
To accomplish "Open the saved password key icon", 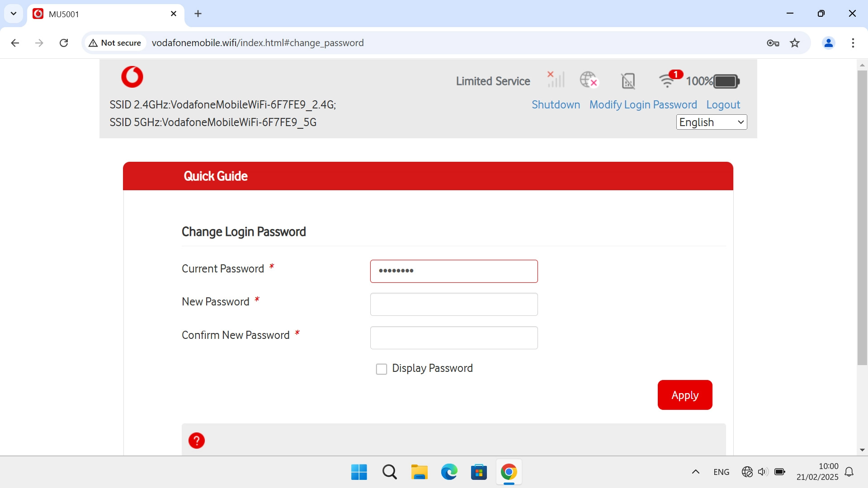I will tap(773, 43).
